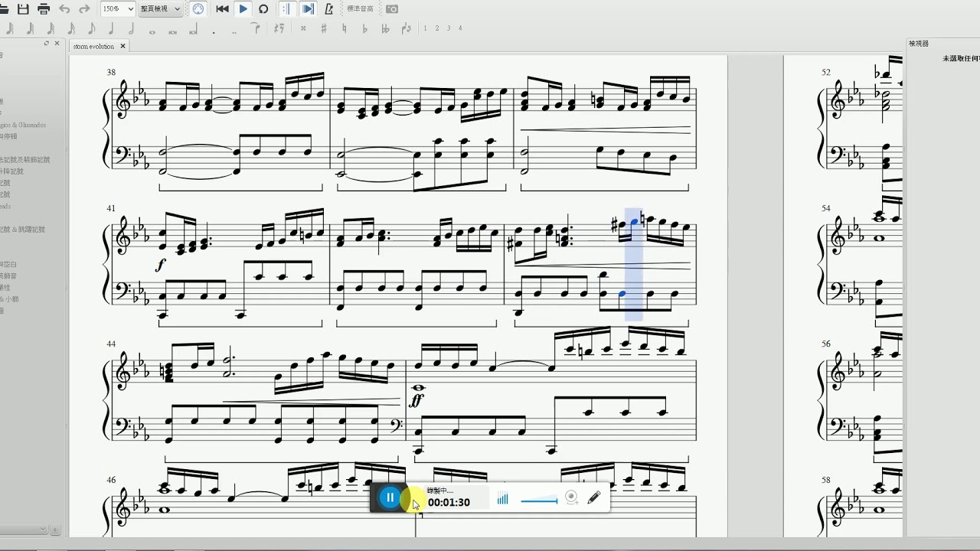Switch to voice 3
Image resolution: width=980 pixels, height=551 pixels.
click(448, 28)
